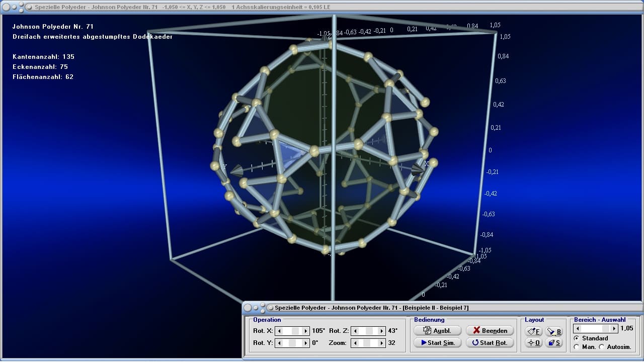Select the Man. radio option
The image size is (644, 362).
pyautogui.click(x=577, y=347)
